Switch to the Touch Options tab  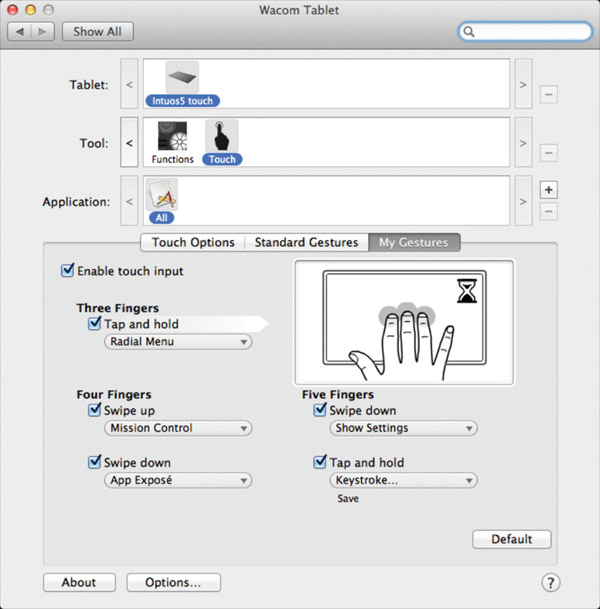click(193, 242)
